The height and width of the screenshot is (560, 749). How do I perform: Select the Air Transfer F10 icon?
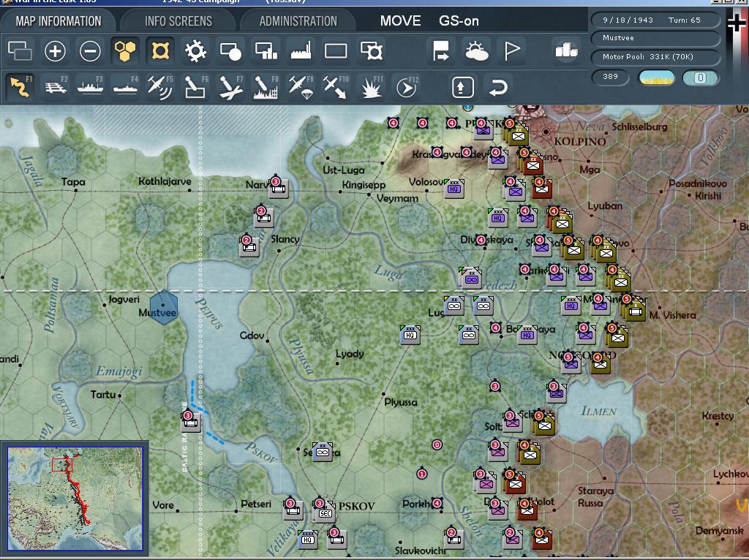click(336, 87)
